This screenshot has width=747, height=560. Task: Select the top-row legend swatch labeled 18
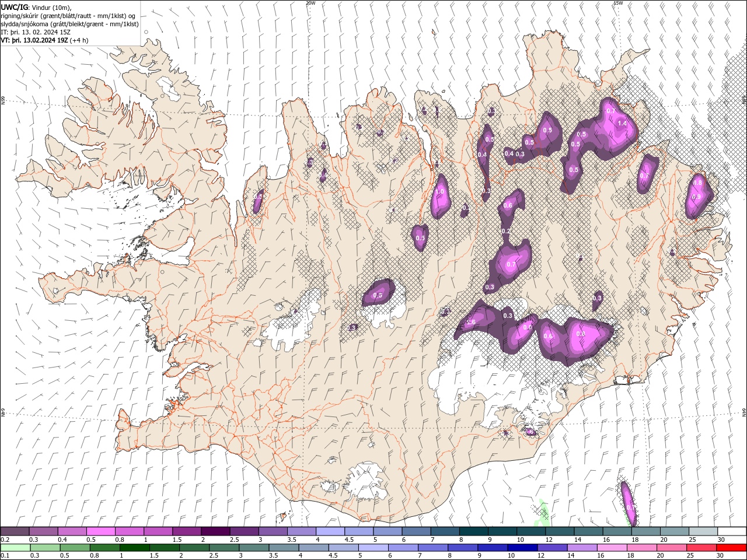pyautogui.click(x=646, y=531)
